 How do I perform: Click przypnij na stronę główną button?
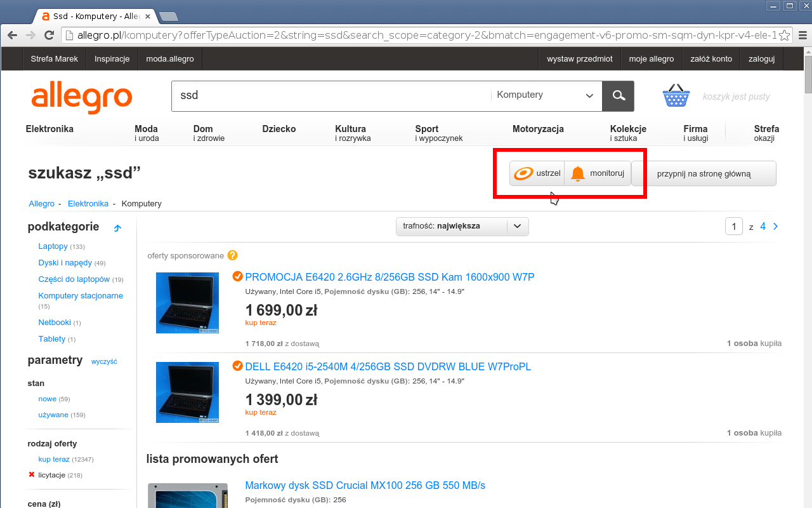(704, 173)
